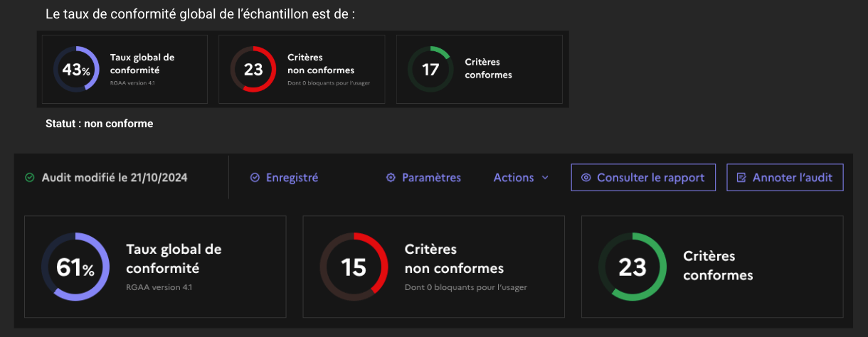This screenshot has height=337, width=868.
Task: Click the green check icon before Audit modifié
Action: [29, 178]
